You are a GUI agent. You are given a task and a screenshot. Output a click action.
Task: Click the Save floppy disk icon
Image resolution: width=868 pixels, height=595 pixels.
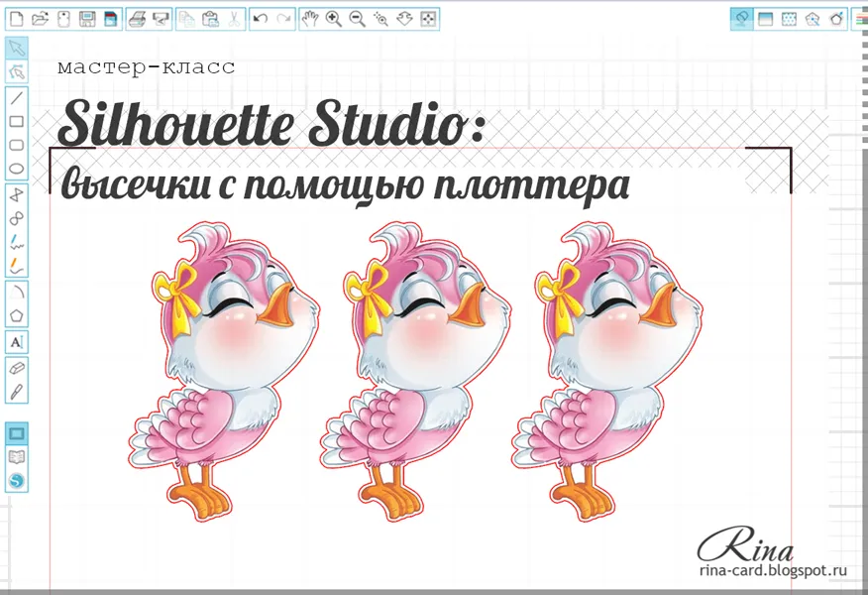[x=87, y=20]
